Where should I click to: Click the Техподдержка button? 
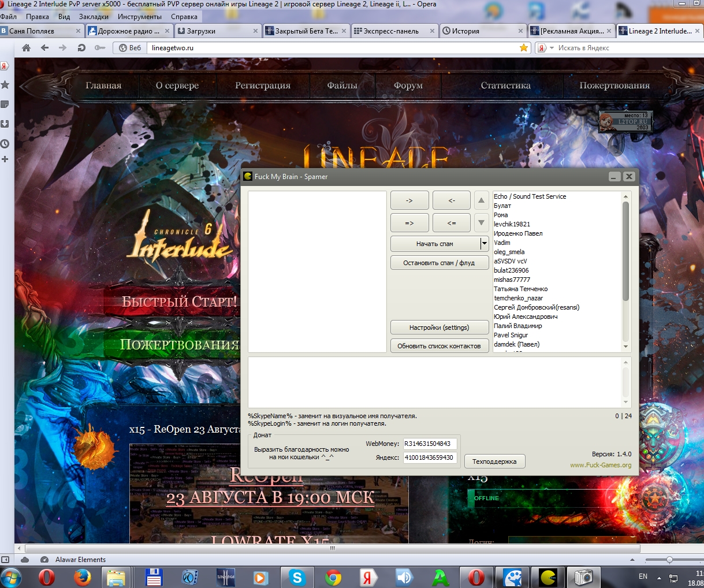(x=494, y=462)
